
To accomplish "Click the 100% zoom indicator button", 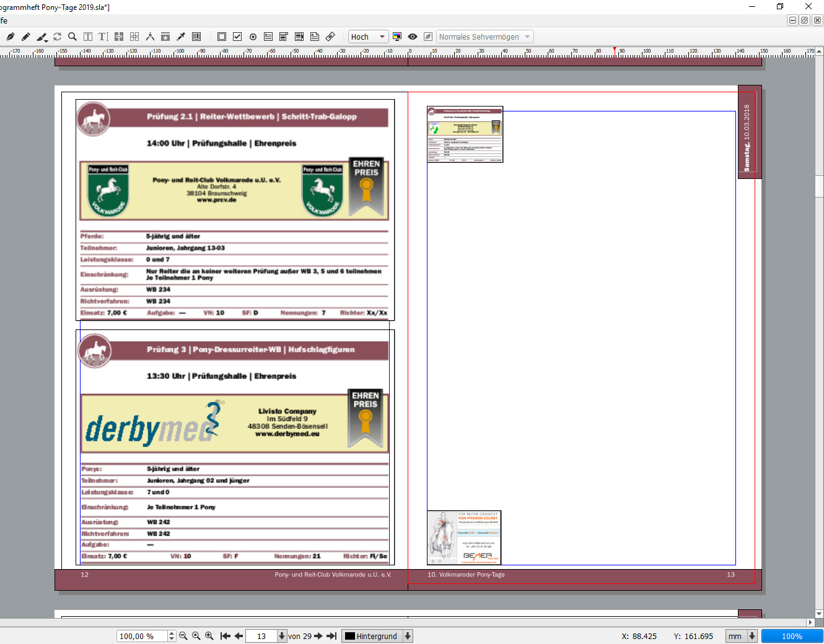I will [x=792, y=636].
